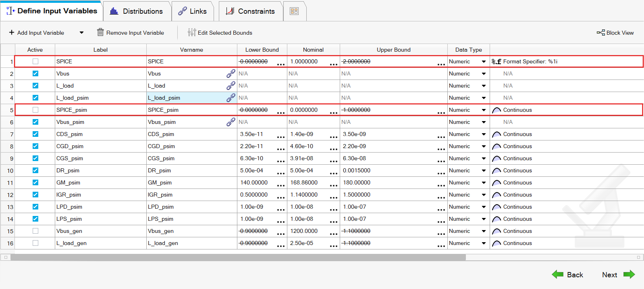644x289 pixels.
Task: Uncheck Vbus active checkbox
Action: 35,73
